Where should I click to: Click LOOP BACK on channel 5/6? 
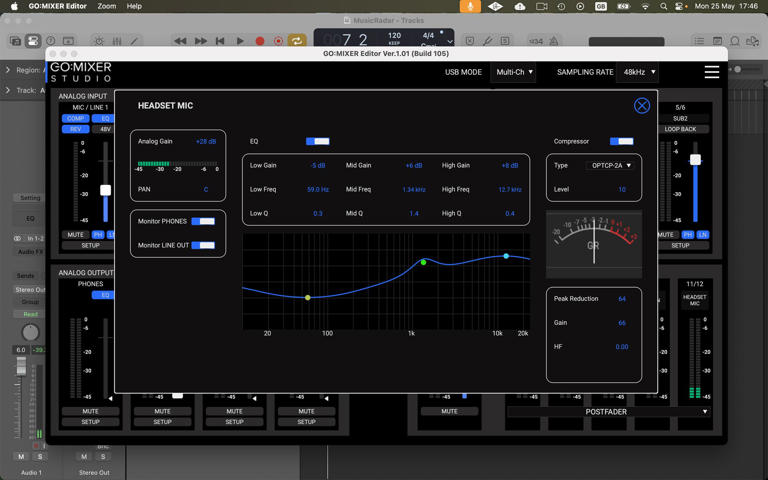tap(680, 129)
